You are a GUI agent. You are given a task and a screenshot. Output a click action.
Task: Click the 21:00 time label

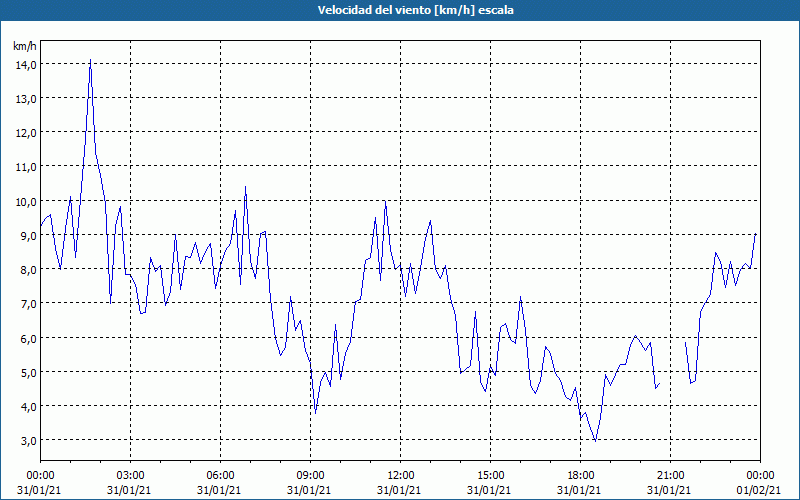670,476
